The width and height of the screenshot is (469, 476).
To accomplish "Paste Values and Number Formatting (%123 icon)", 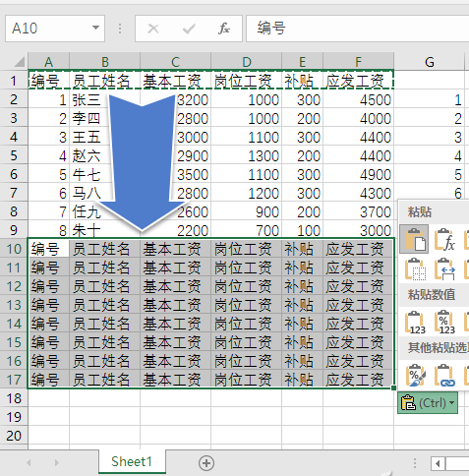I will [x=444, y=323].
